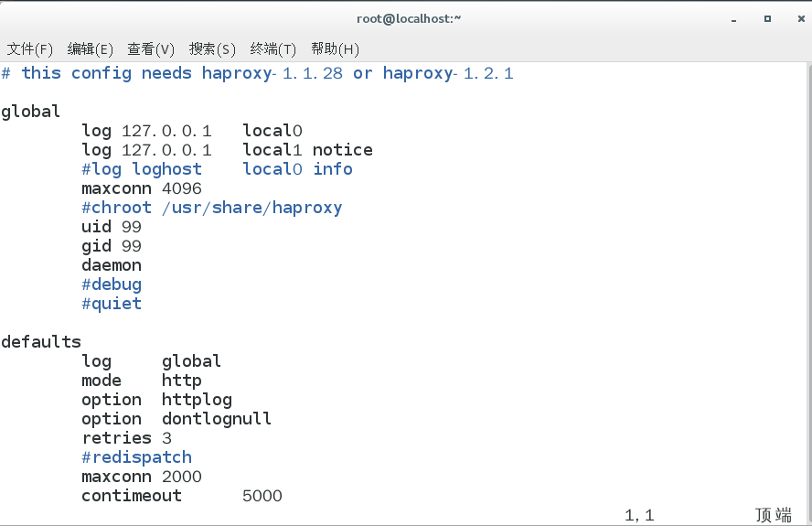The image size is (812, 526).
Task: Click the 'defaults' section header
Action: point(41,341)
